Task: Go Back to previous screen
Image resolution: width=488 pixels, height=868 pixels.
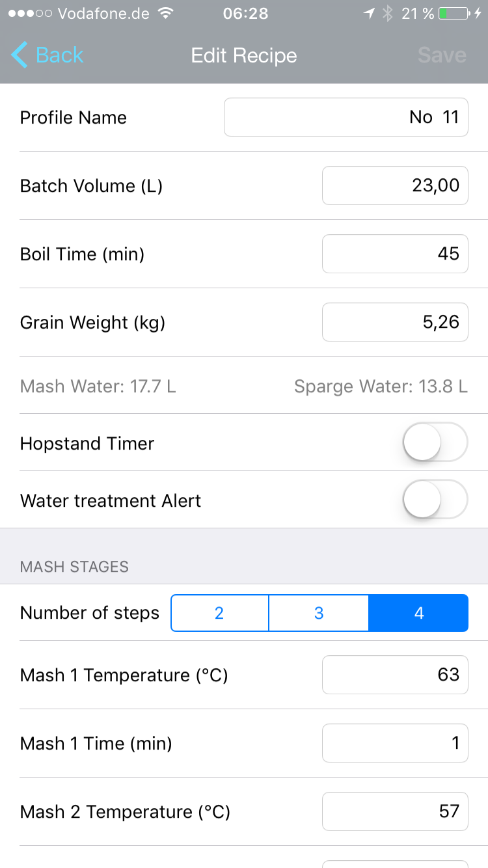Action: pyautogui.click(x=59, y=55)
